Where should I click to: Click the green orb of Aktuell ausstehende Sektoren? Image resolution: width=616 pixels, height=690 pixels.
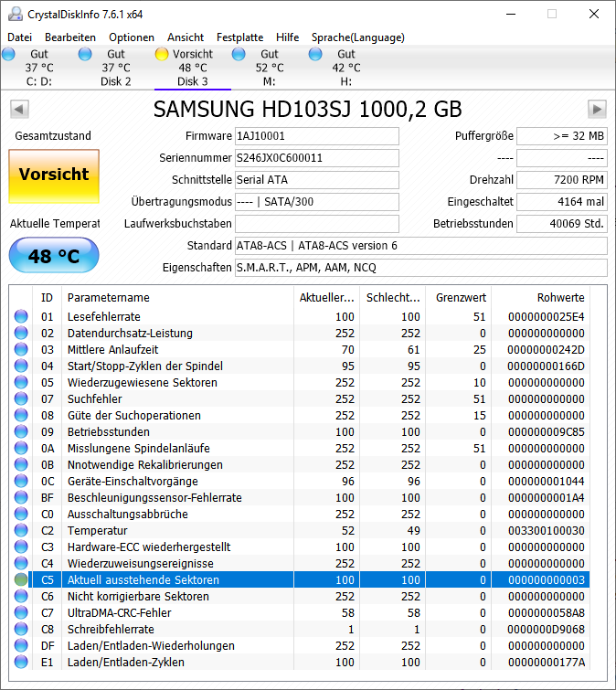(x=21, y=579)
